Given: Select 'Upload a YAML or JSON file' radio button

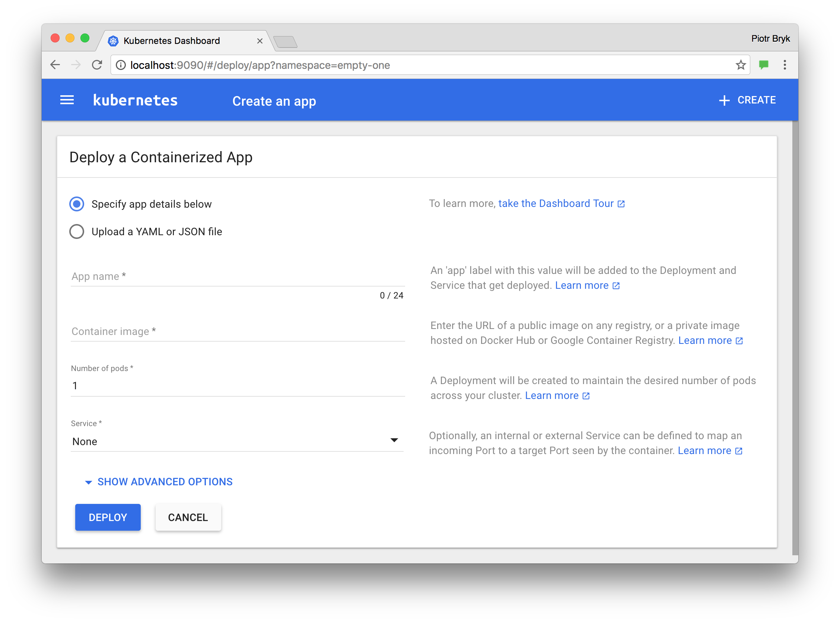Looking at the screenshot, I should (77, 231).
